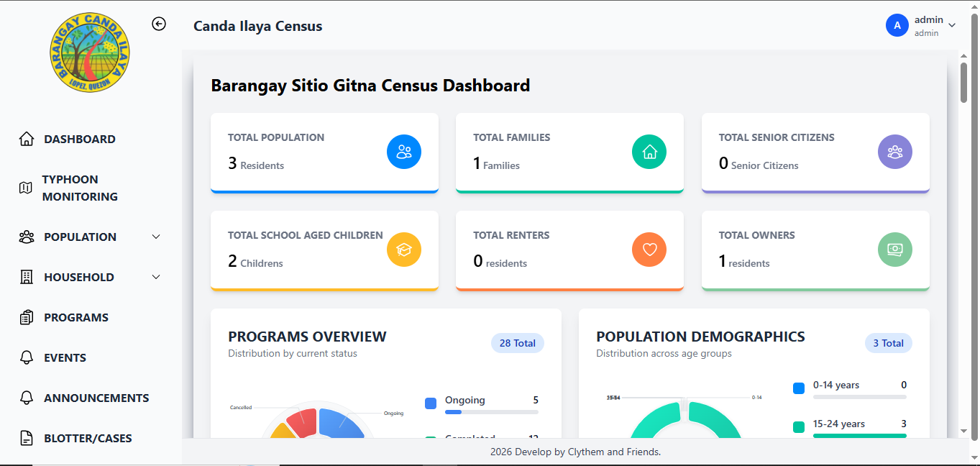Toggle the Ongoing series in Programs chart legend
The width and height of the screenshot is (980, 466).
pos(464,400)
